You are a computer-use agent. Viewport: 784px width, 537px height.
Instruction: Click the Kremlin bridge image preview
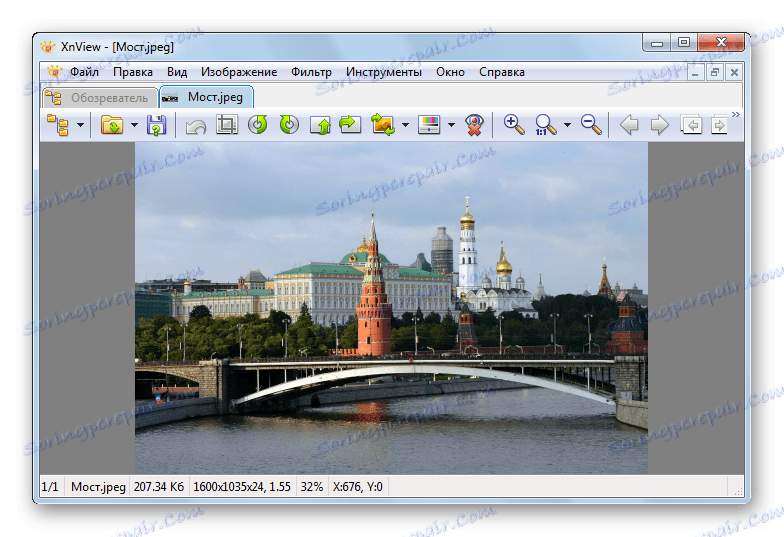coord(392,308)
